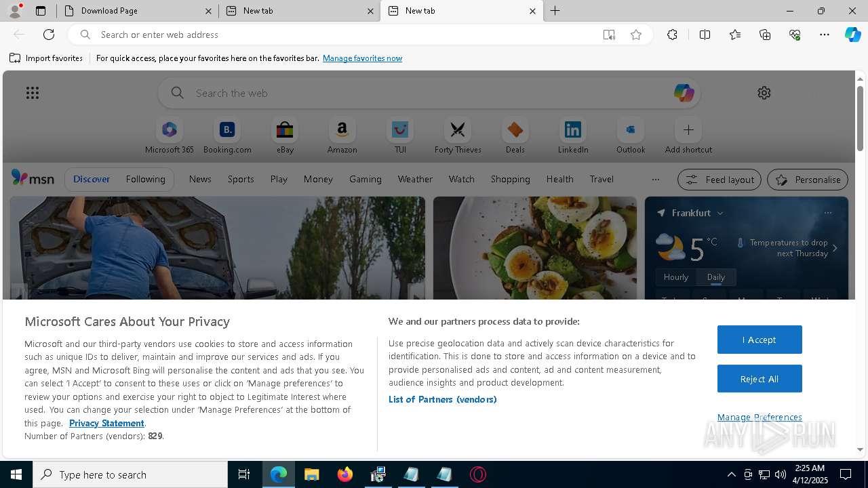Open the app launcher grid icon
Viewport: 868px width, 488px height.
pyautogui.click(x=33, y=93)
